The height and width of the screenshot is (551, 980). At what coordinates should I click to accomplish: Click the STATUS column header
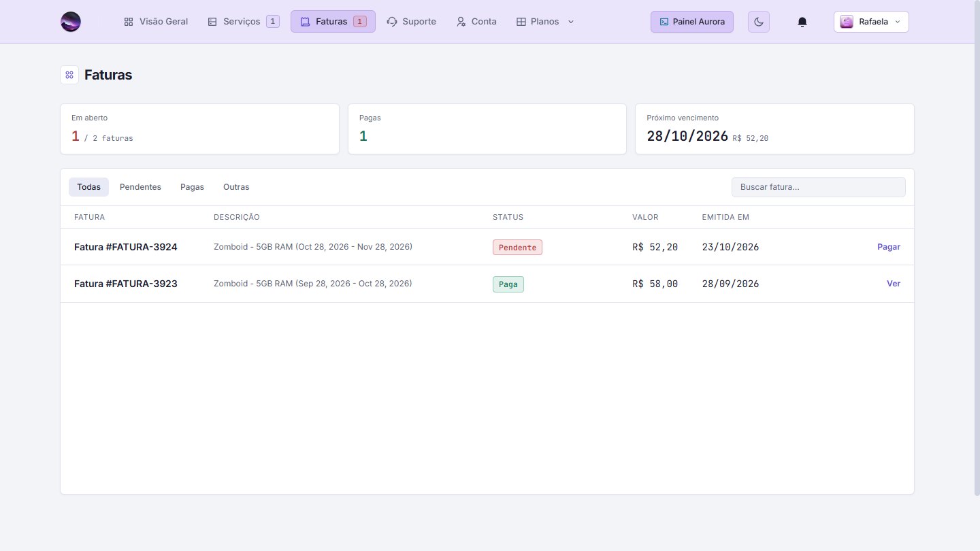(508, 217)
